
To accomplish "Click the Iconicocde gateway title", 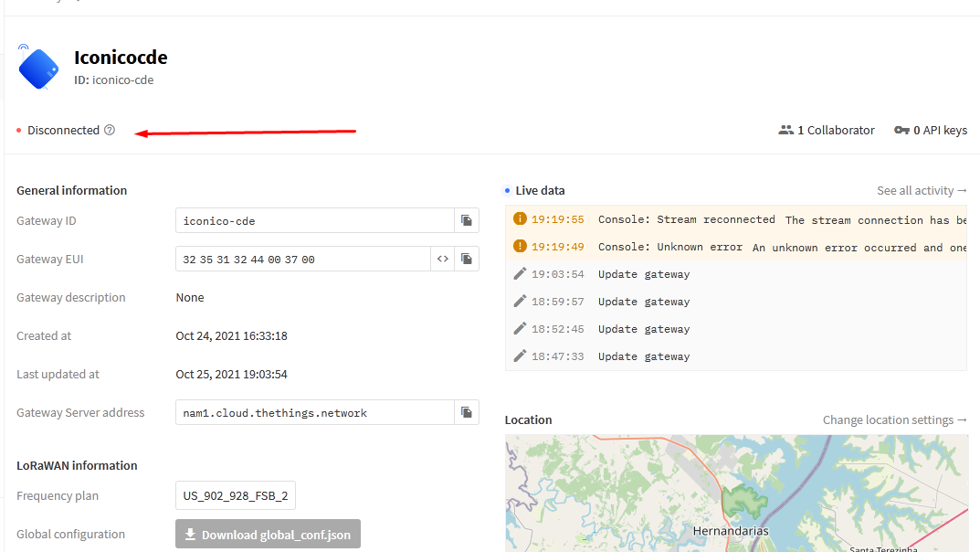I will (x=121, y=58).
